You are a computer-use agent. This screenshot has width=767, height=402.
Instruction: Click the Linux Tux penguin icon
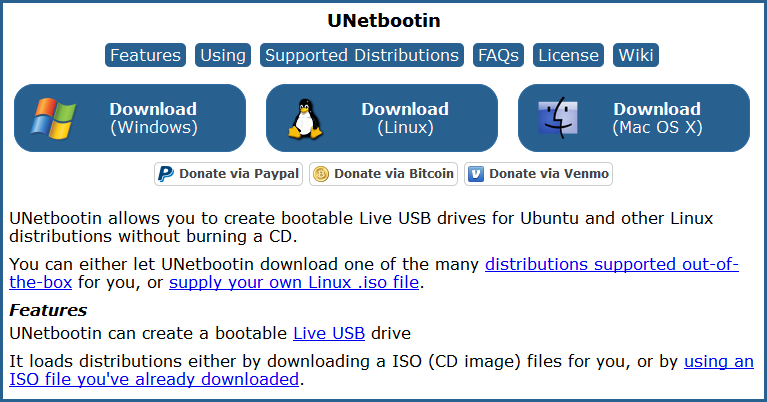click(305, 119)
